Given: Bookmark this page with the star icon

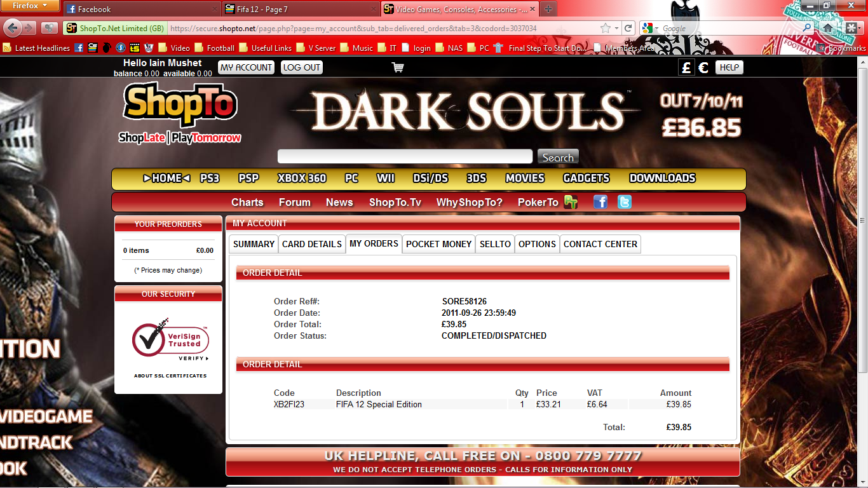Looking at the screenshot, I should click(x=606, y=28).
